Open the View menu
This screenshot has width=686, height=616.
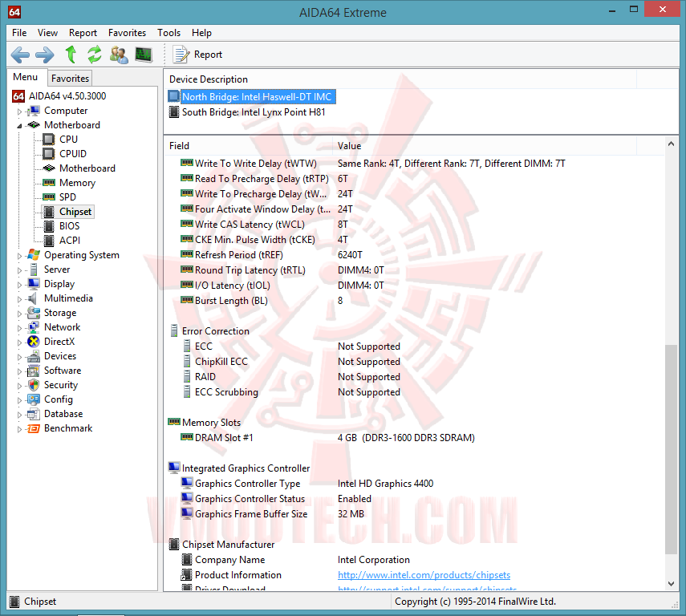coord(47,33)
